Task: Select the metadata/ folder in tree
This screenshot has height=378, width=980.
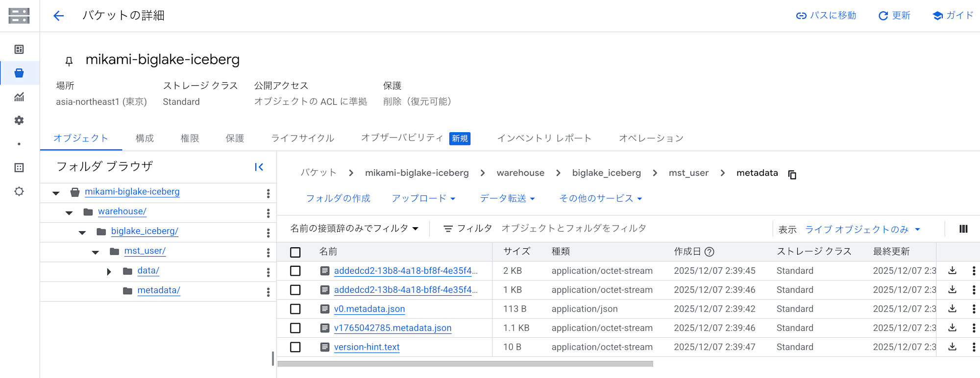Action: click(x=159, y=290)
